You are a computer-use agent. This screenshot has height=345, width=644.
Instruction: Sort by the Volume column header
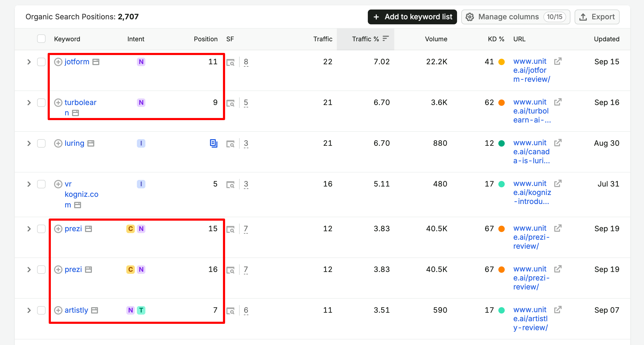pyautogui.click(x=436, y=39)
